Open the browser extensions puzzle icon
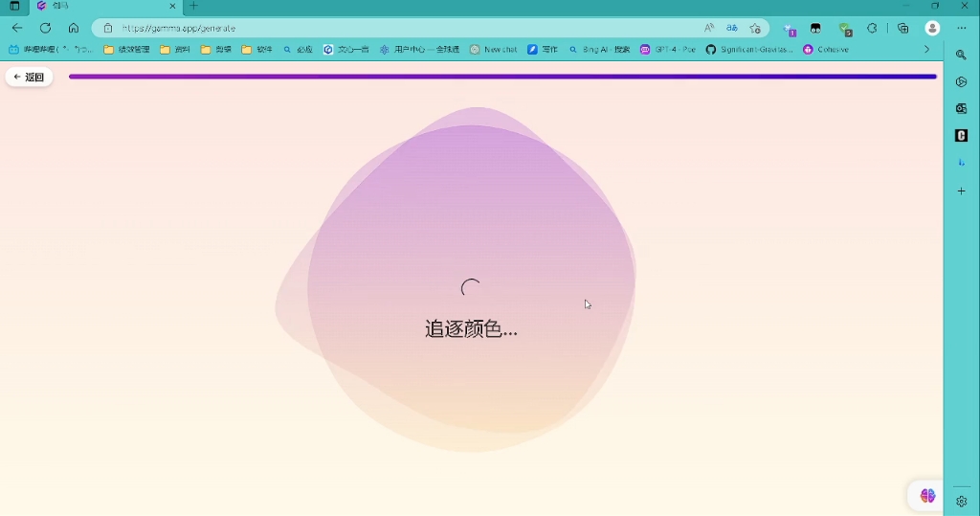Viewport: 980px width, 516px height. point(872,28)
